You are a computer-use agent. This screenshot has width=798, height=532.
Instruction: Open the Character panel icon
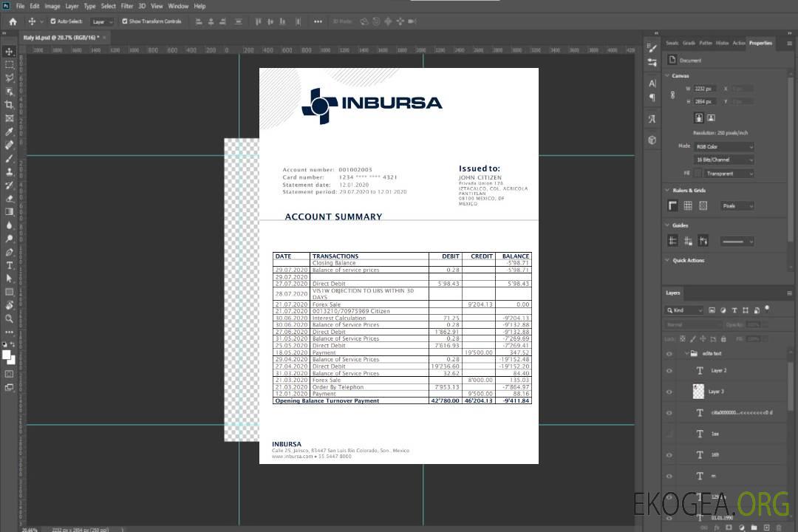point(652,83)
